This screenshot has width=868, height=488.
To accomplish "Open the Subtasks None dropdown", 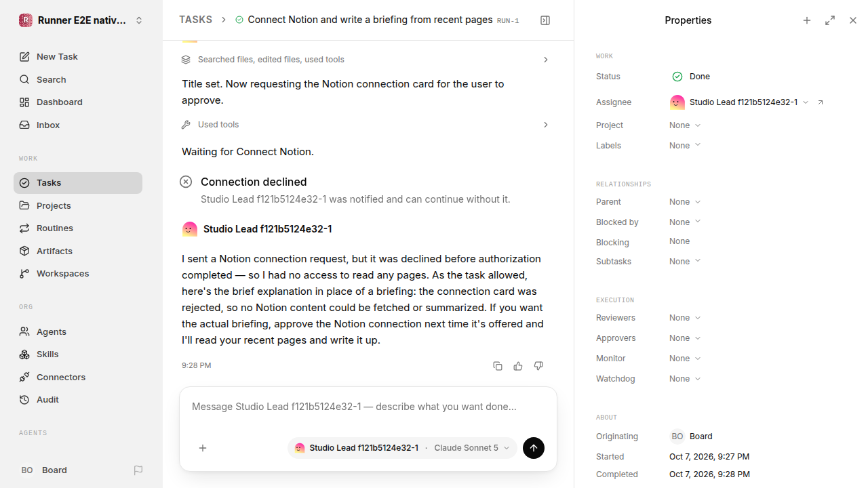I will (x=685, y=262).
